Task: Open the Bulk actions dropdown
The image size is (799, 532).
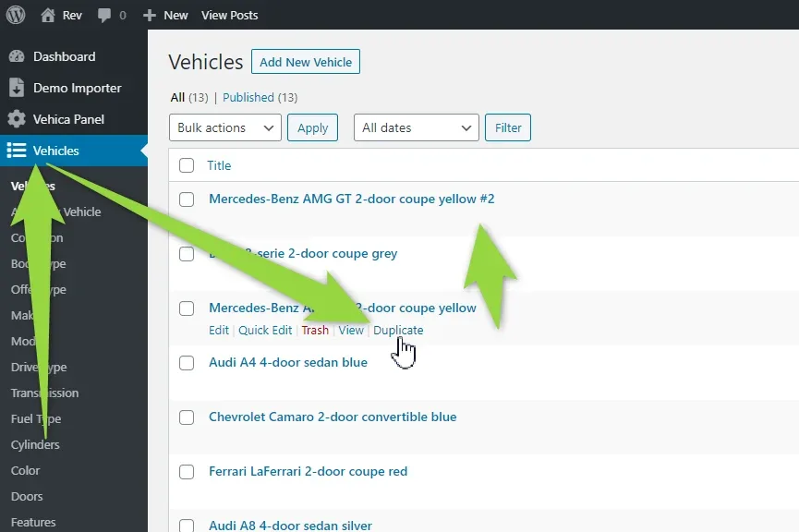Action: [x=225, y=127]
